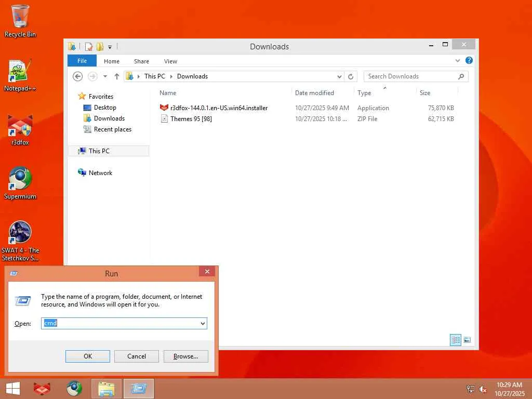This screenshot has height=399, width=532.
Task: Click the r3dfox installer file icon
Action: coord(164,108)
